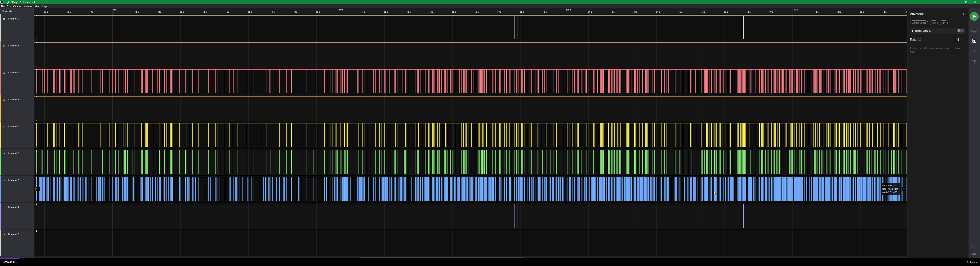Toggle the Trigger View switch
This screenshot has height=266, width=980.
[x=960, y=31]
